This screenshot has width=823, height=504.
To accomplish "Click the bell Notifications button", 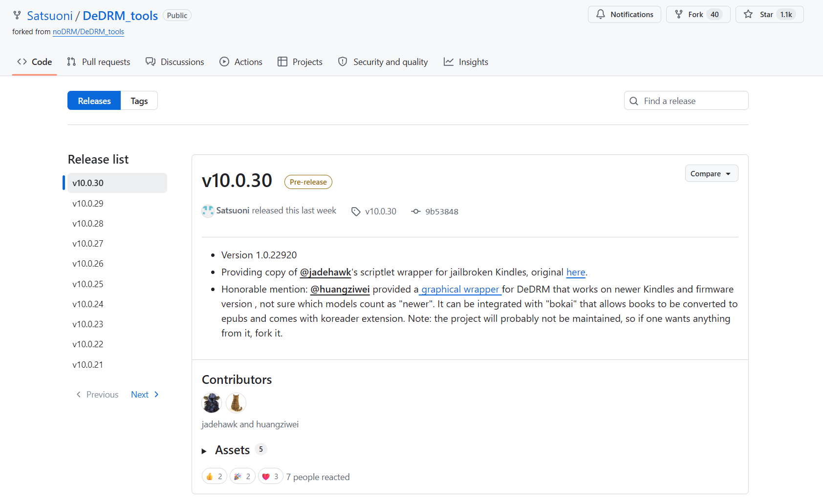I will (x=625, y=15).
